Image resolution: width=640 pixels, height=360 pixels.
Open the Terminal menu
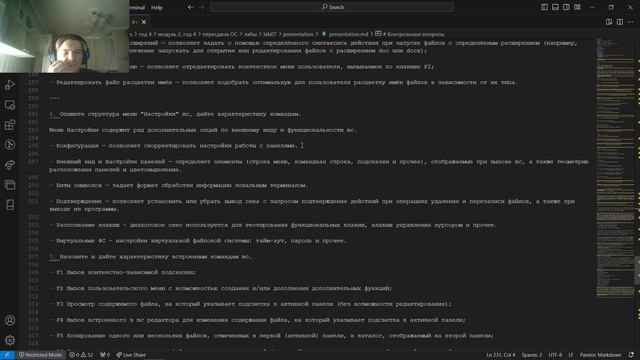tap(138, 7)
